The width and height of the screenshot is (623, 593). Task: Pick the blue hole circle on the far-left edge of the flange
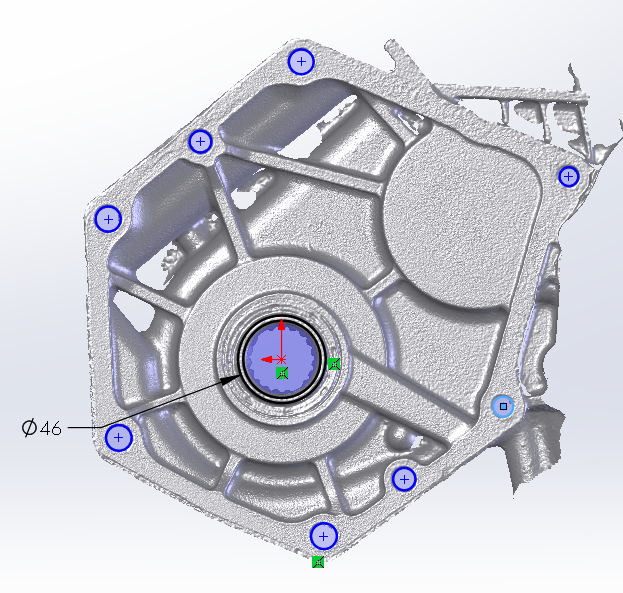coord(108,219)
